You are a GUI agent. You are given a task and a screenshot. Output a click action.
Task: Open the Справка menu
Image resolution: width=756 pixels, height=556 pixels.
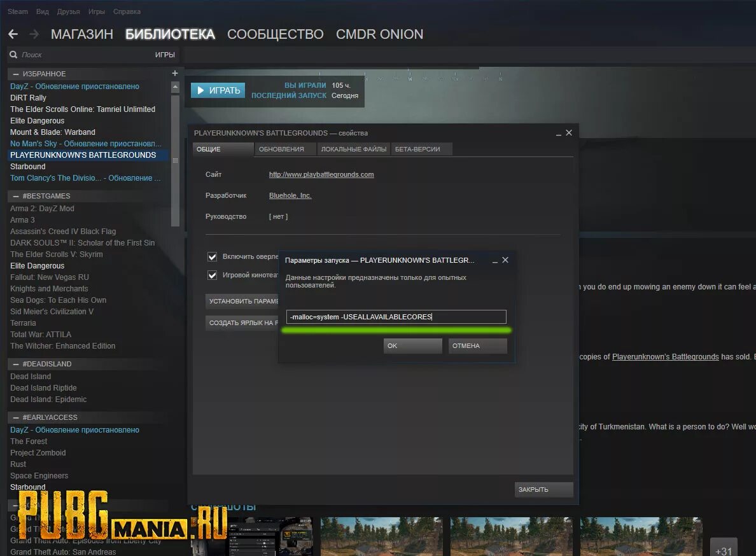click(127, 11)
